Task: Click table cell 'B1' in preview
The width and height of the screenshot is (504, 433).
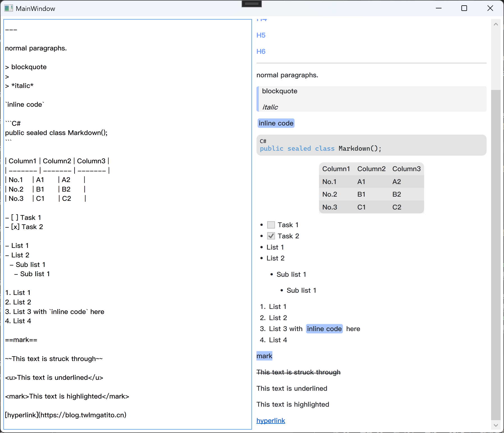Action: pyautogui.click(x=361, y=194)
